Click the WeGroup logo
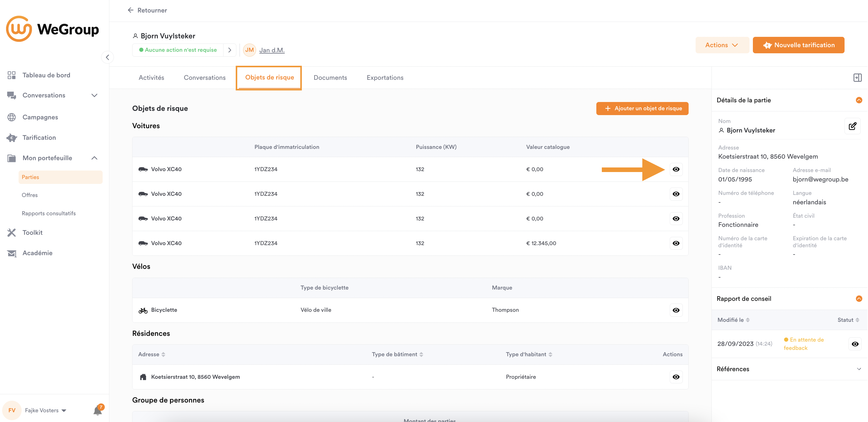Screen dimensions: 868x422 [x=53, y=29]
